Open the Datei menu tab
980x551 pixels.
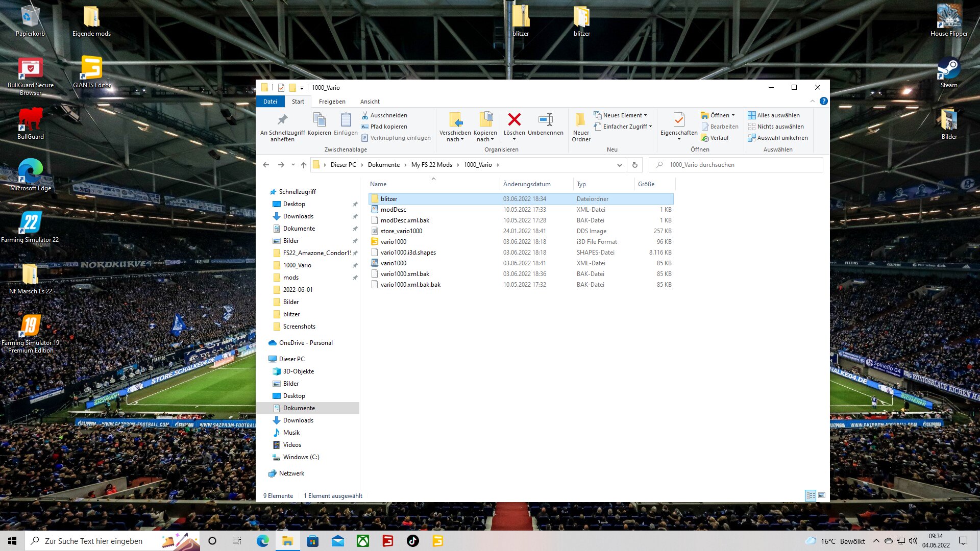(x=270, y=102)
